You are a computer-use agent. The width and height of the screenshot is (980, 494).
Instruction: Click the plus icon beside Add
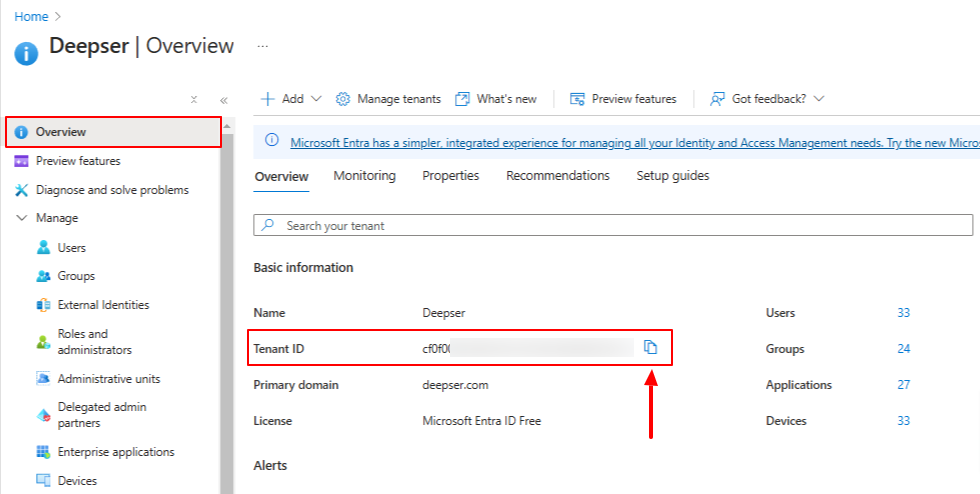tap(268, 99)
